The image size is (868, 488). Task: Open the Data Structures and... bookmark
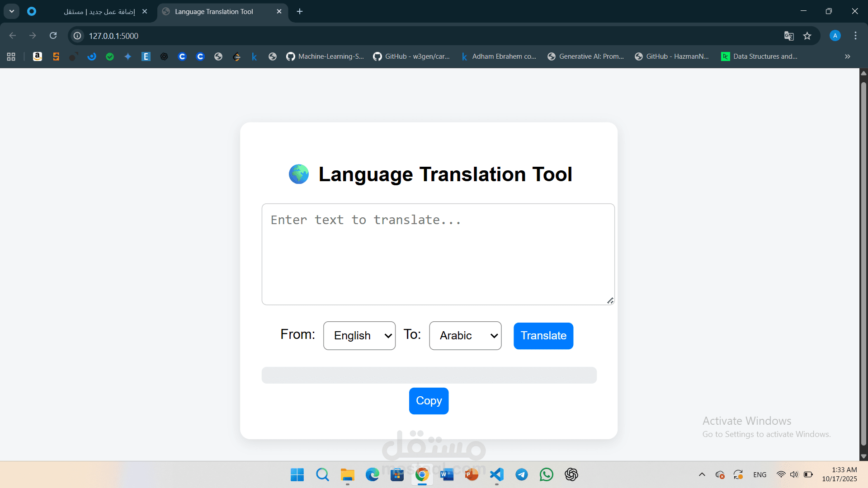pyautogui.click(x=759, y=56)
